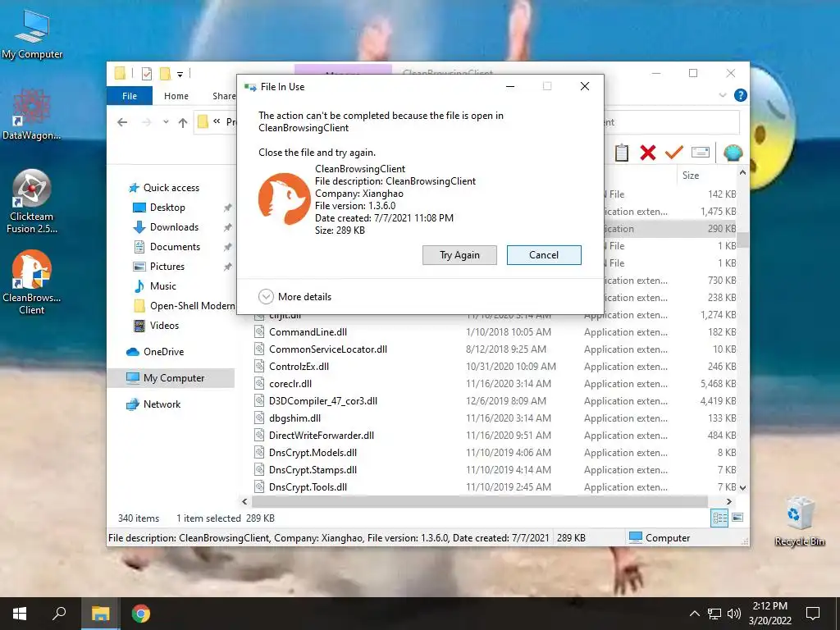
Task: Select the DnsCrypt.Tools.dll file
Action: [308, 487]
